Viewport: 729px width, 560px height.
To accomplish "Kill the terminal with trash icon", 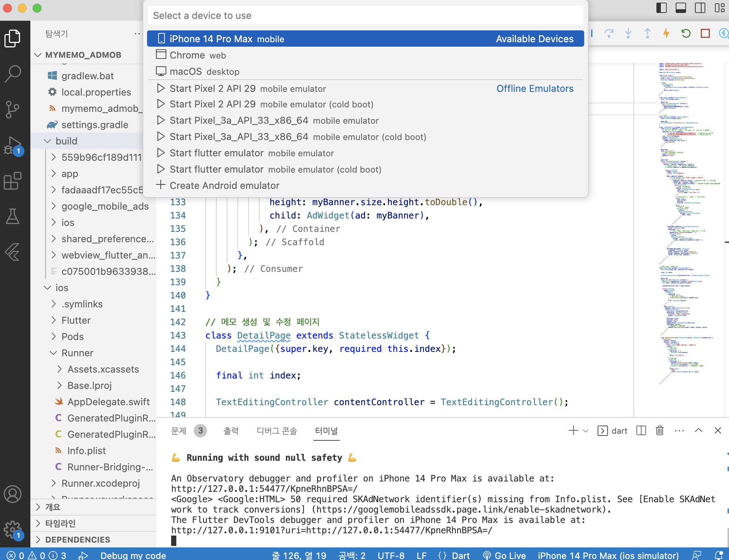I will pos(660,430).
